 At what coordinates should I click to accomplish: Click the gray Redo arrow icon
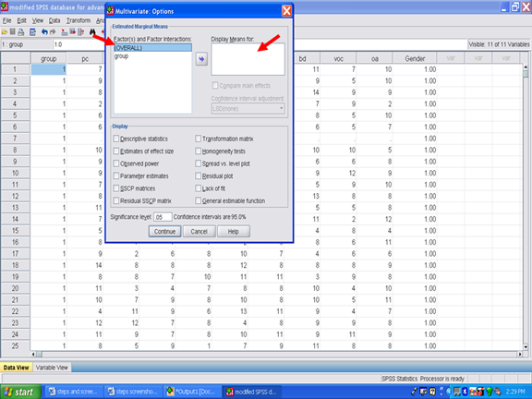[53, 32]
